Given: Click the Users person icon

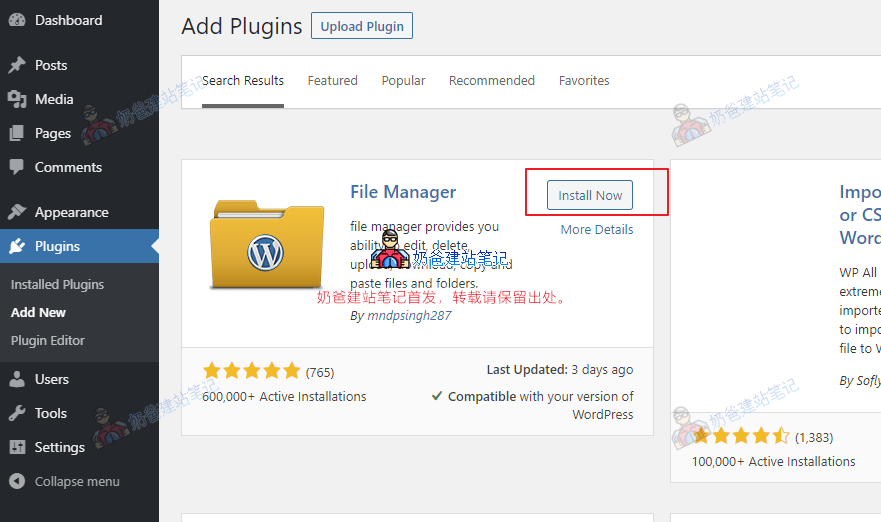Looking at the screenshot, I should click(x=17, y=379).
